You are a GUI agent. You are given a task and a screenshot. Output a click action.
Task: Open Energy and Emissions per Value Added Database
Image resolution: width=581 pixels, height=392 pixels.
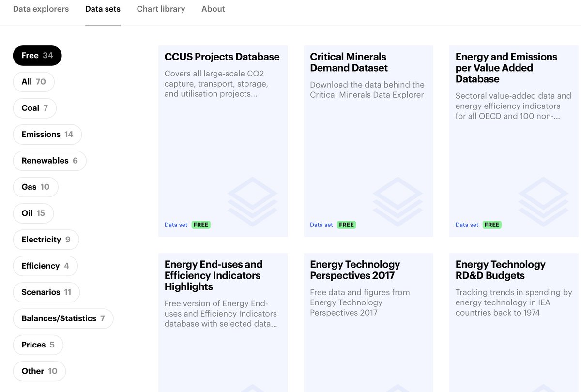click(514, 141)
